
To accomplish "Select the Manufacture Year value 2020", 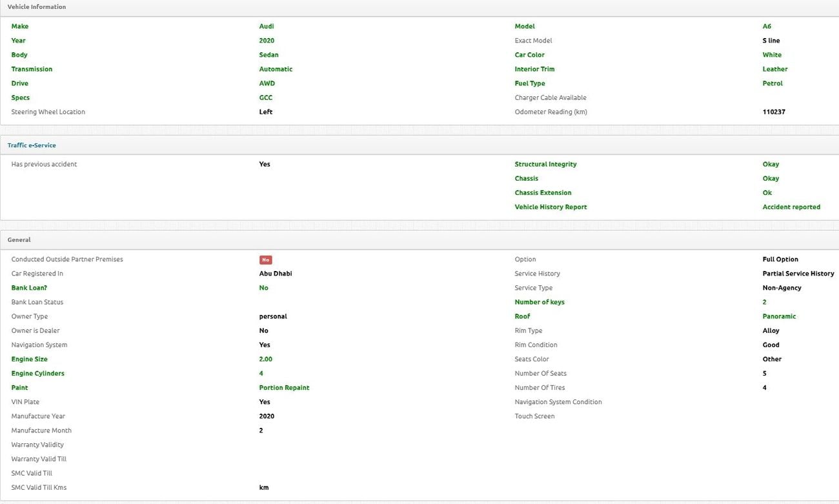I will point(267,416).
